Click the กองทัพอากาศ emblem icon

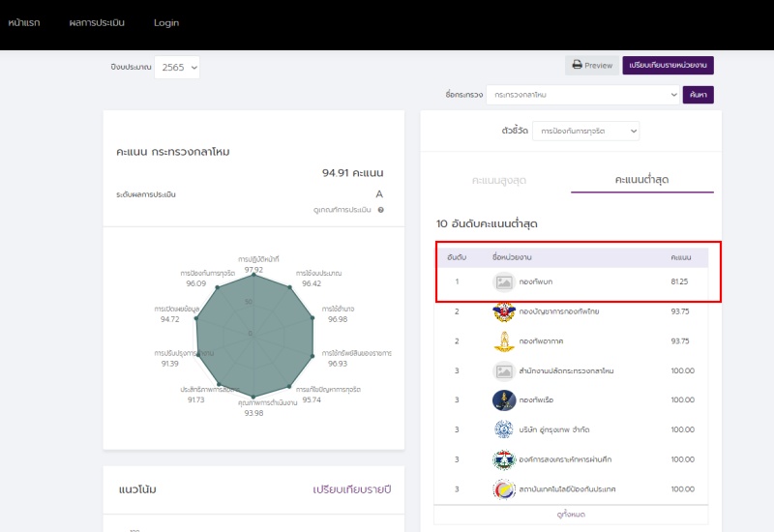[x=503, y=341]
